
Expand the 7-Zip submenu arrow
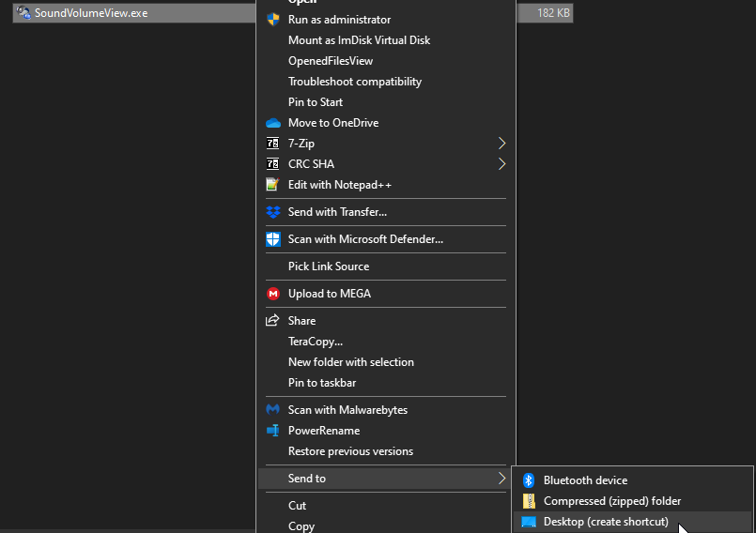[x=501, y=144]
